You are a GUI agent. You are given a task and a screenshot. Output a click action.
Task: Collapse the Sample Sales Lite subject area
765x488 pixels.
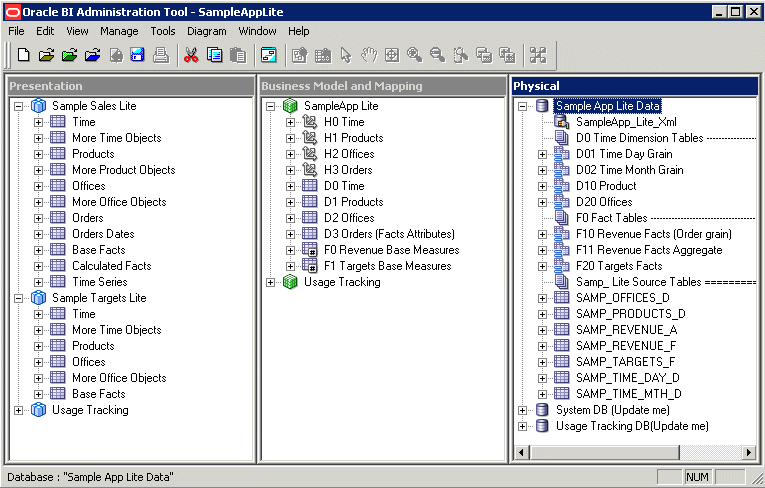[19, 106]
